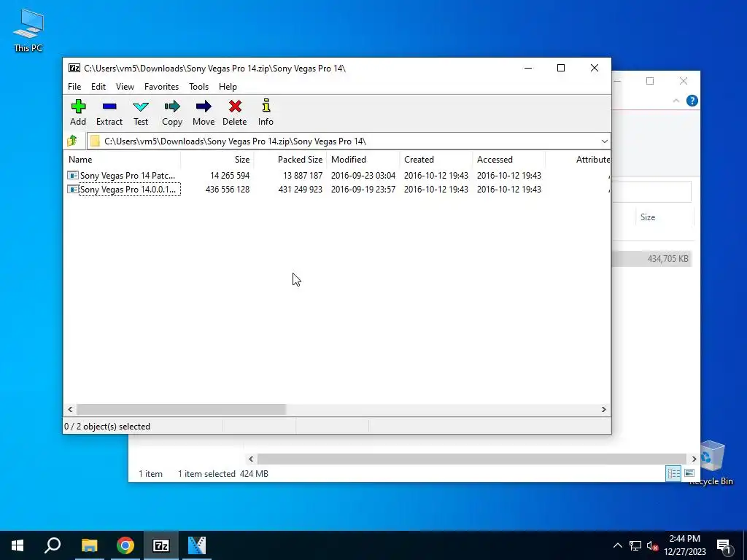The height and width of the screenshot is (560, 747).
Task: Click the Copy toolbar icon
Action: click(x=172, y=106)
